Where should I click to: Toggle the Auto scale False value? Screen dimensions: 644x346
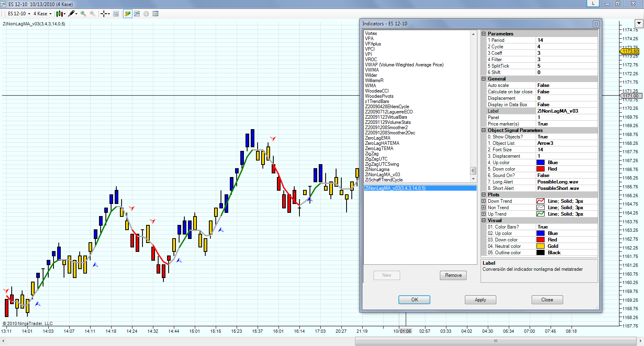click(x=567, y=85)
